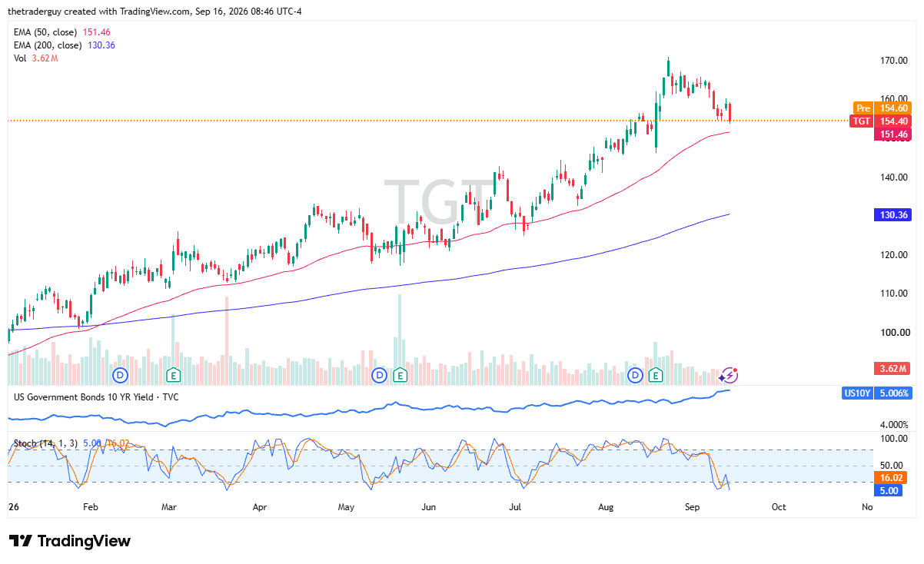Click the 160.00 price axis label
Screen dimensions: 924x564
[895, 99]
